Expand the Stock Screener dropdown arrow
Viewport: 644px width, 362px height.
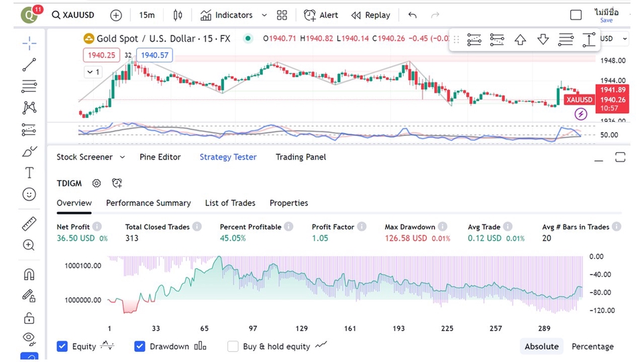[122, 157]
